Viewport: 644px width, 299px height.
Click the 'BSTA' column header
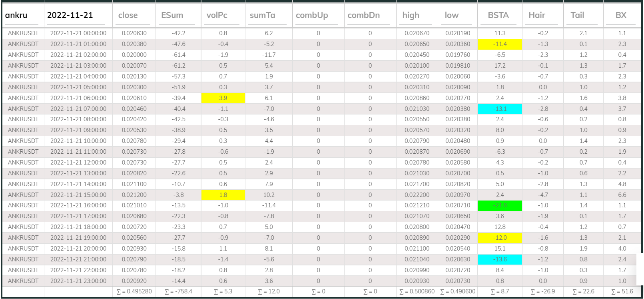[498, 15]
